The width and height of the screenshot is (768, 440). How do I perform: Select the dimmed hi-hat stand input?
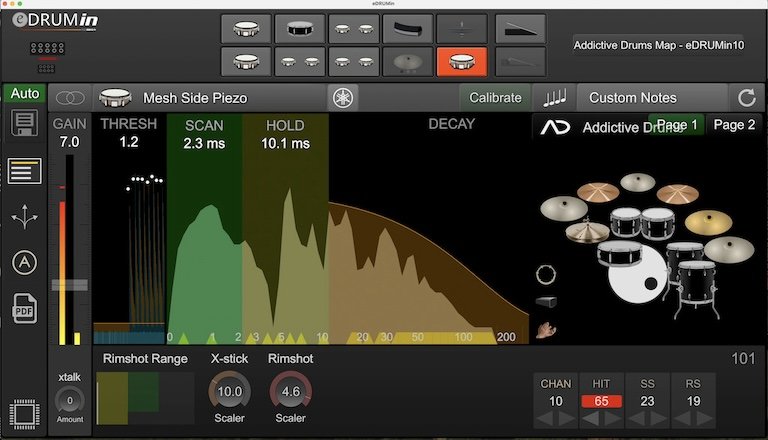click(x=461, y=29)
